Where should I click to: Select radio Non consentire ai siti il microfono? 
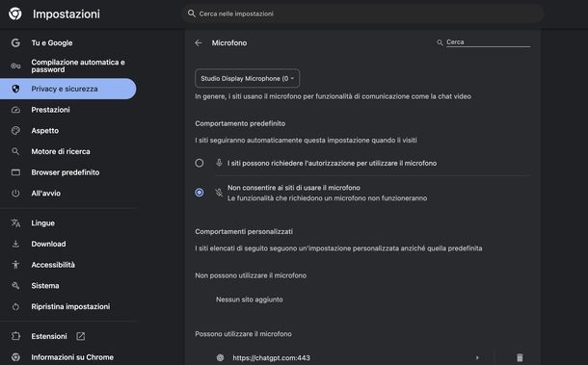[200, 193]
